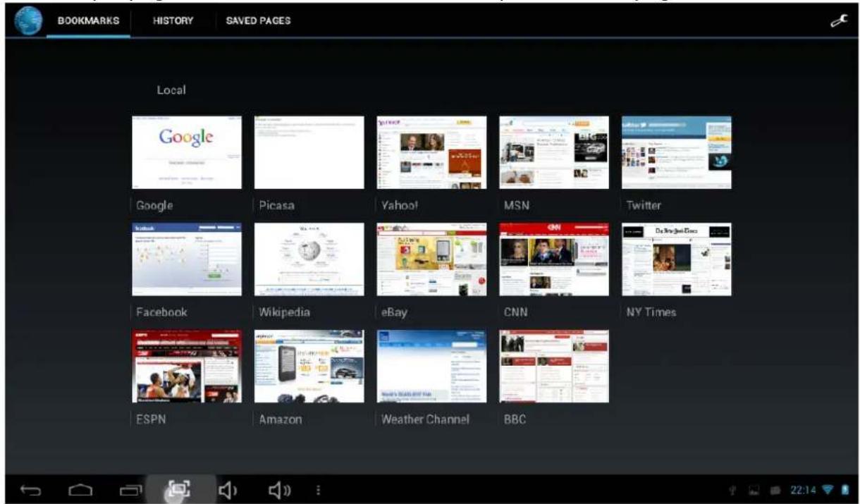The image size is (860, 504).
Task: Open the Picasa bookmark thumbnail
Action: [309, 152]
